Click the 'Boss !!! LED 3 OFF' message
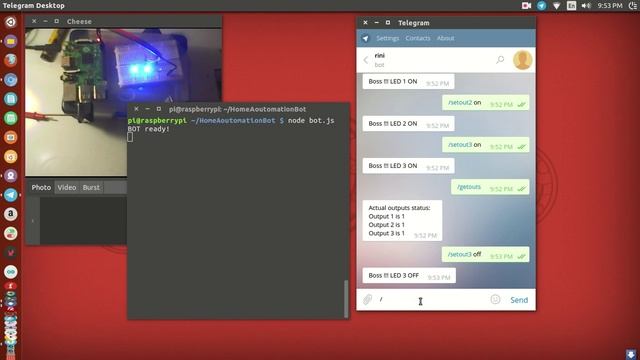The height and width of the screenshot is (360, 640). tap(409, 276)
